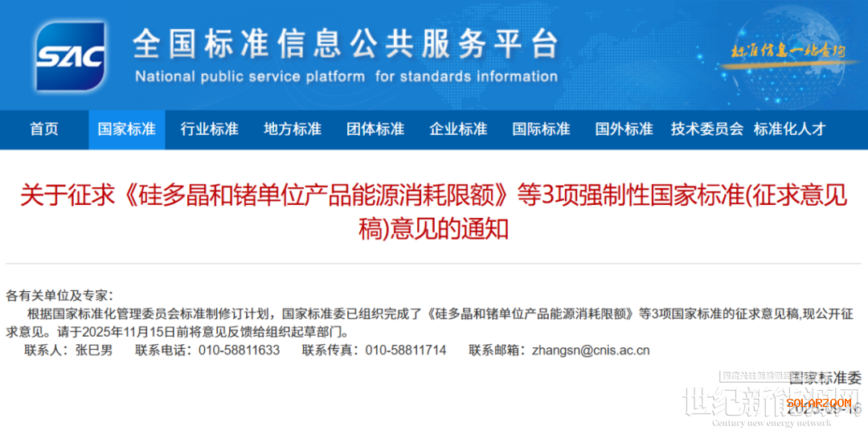This screenshot has height=431, width=868.
Task: Click the contact phone number 010-58811633
Action: [241, 351]
